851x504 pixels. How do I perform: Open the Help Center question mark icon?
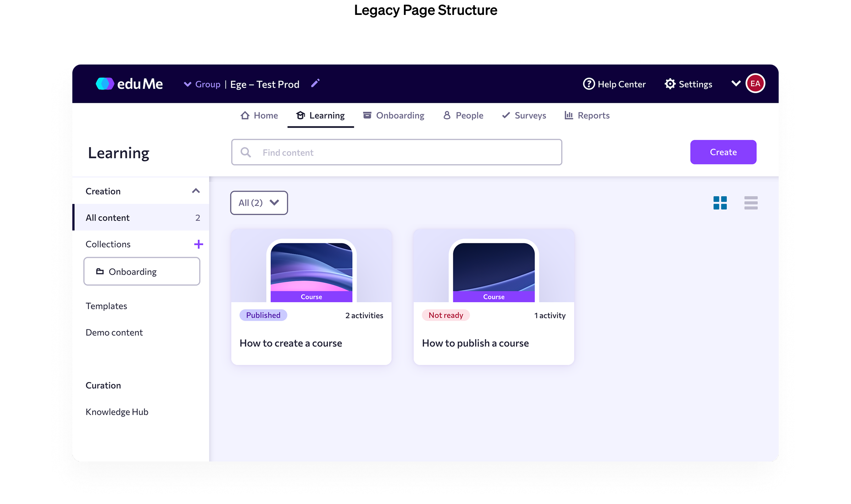(x=589, y=84)
